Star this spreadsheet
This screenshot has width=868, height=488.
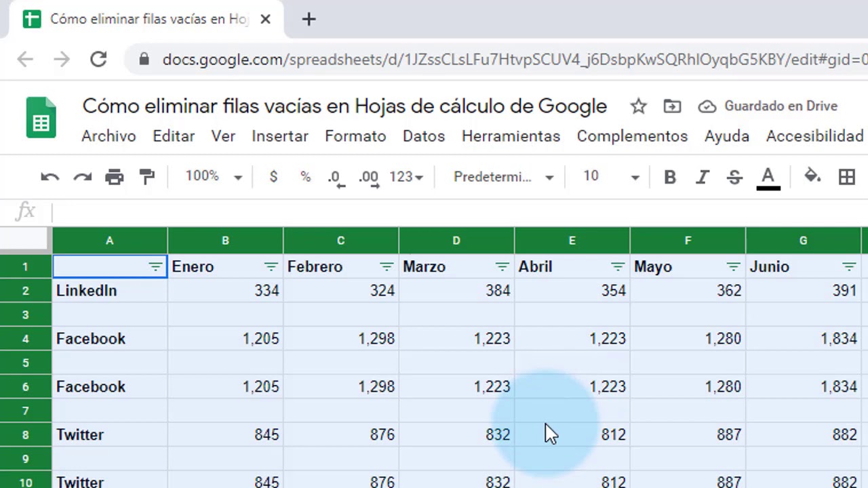pos(638,106)
